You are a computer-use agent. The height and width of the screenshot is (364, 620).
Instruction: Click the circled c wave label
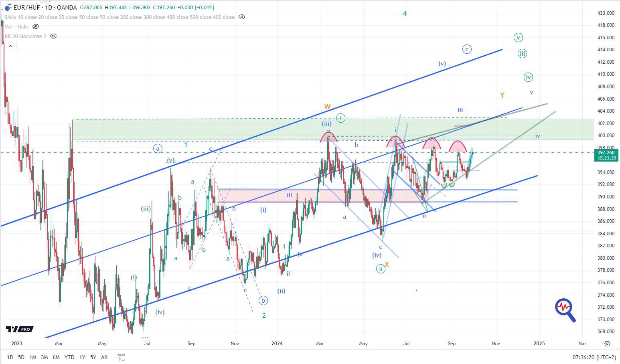467,49
